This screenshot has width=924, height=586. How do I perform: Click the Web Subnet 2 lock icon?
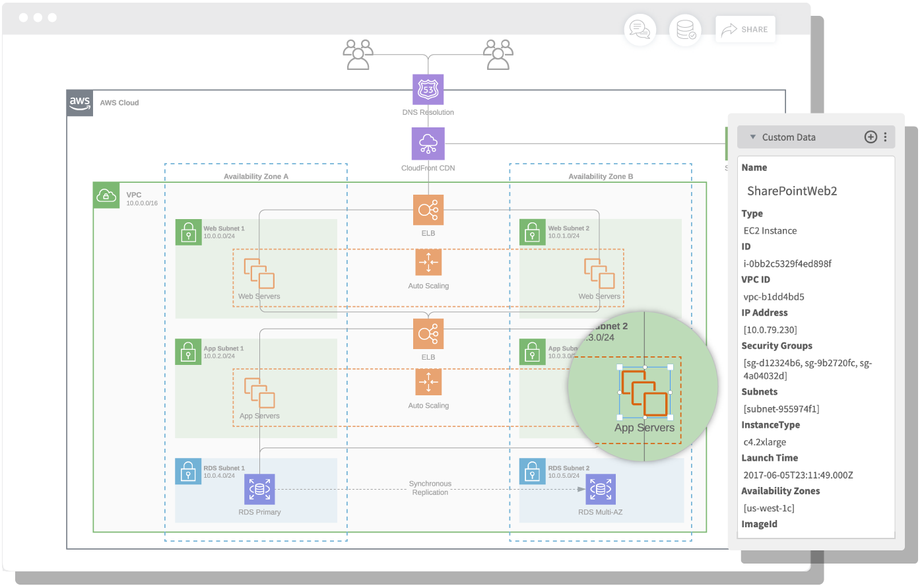pyautogui.click(x=533, y=233)
